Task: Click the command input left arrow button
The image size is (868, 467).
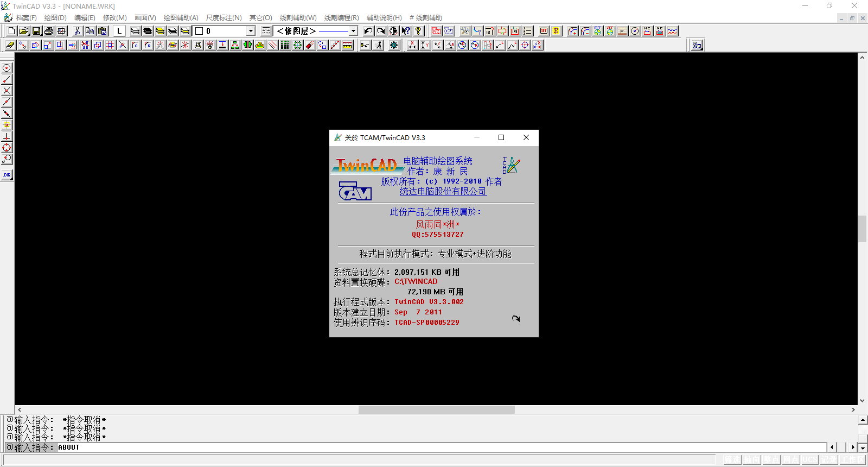Action: coord(832,447)
